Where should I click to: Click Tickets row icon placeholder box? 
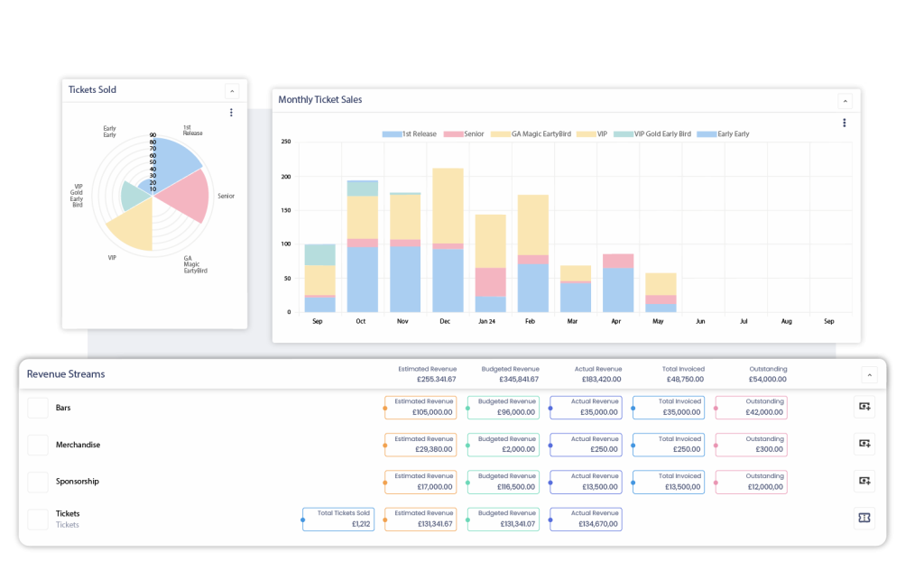point(38,519)
